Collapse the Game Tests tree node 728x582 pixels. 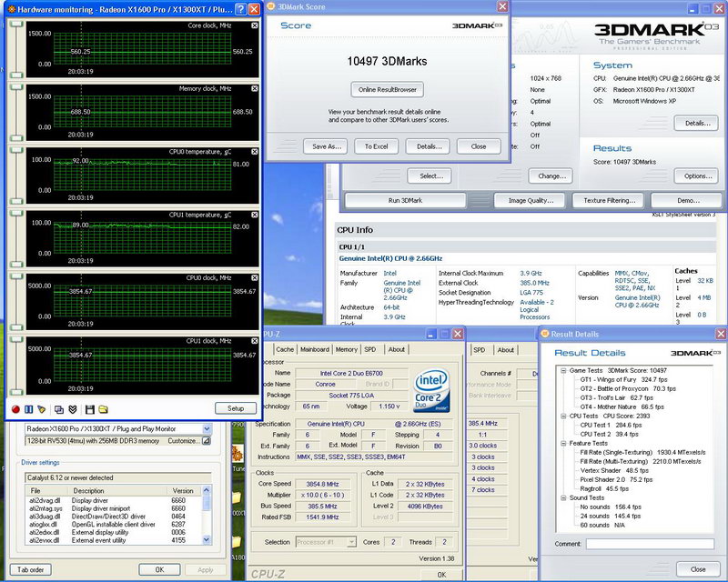(x=563, y=370)
